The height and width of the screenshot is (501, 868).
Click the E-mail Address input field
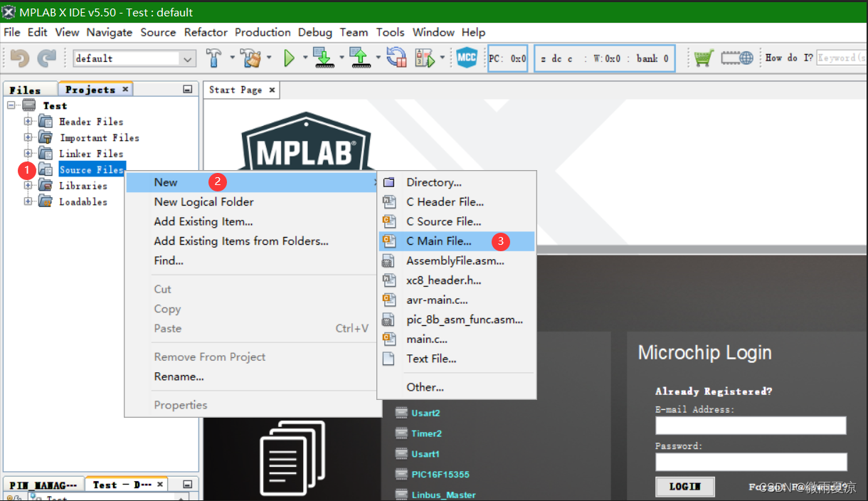751,426
